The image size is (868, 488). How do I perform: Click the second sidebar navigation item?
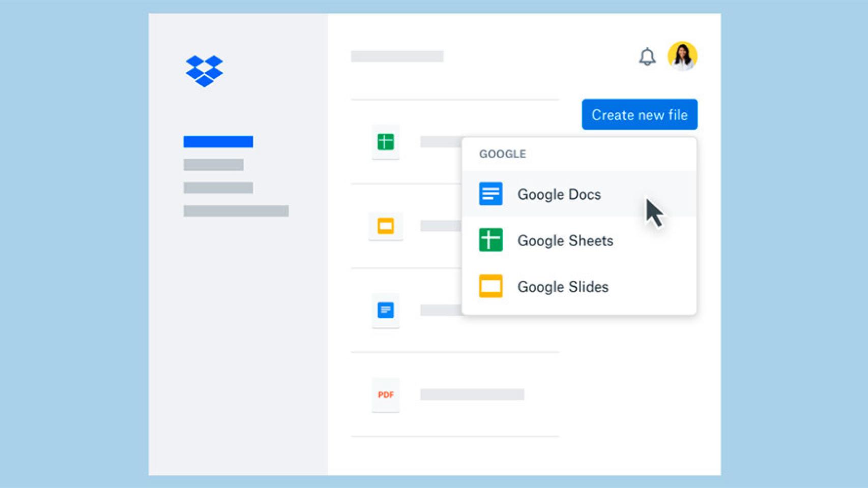pyautogui.click(x=213, y=165)
